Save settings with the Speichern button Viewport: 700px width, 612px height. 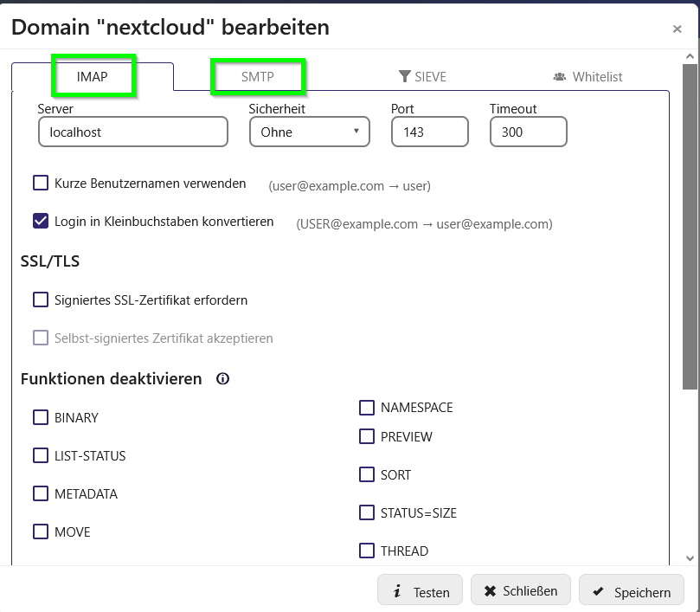coord(632,591)
